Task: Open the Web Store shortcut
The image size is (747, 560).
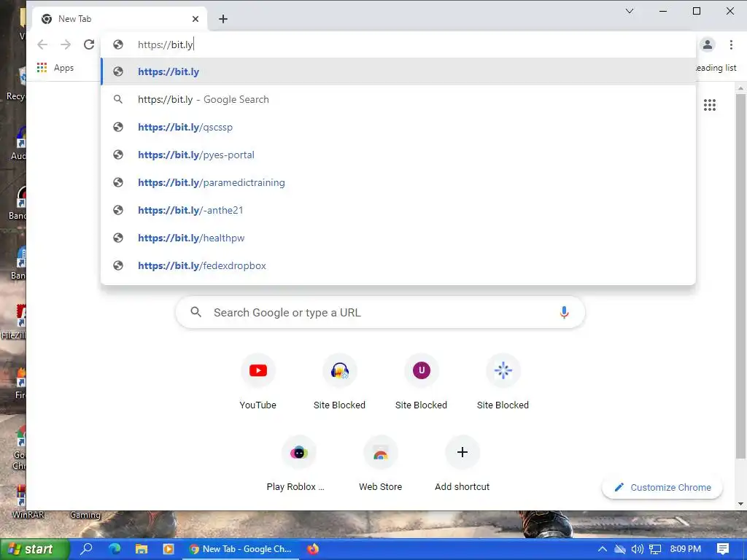Action: (x=380, y=464)
